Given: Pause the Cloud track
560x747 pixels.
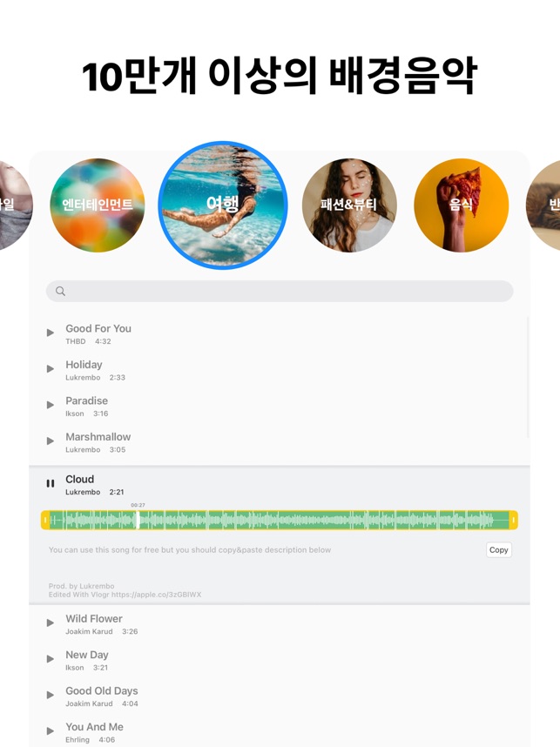Looking at the screenshot, I should click(50, 483).
